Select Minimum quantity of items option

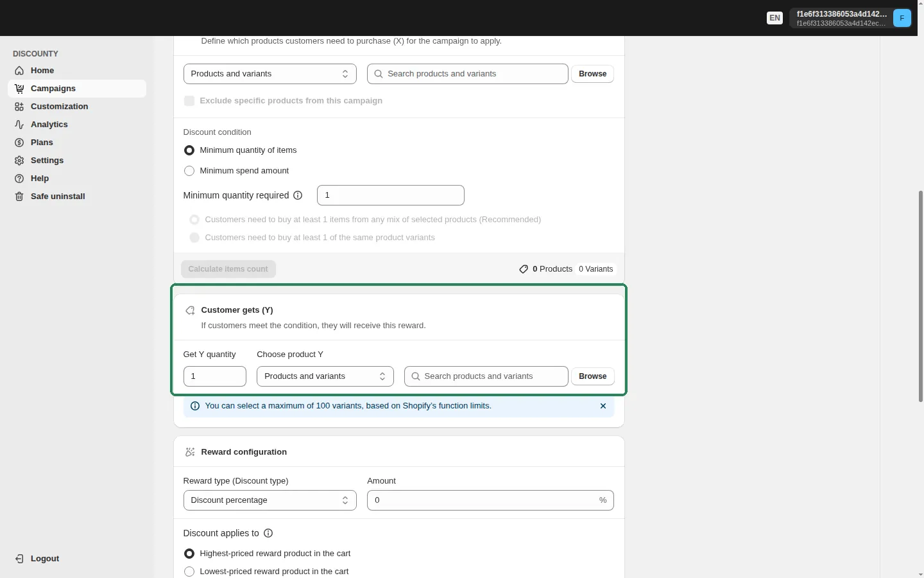click(x=189, y=150)
